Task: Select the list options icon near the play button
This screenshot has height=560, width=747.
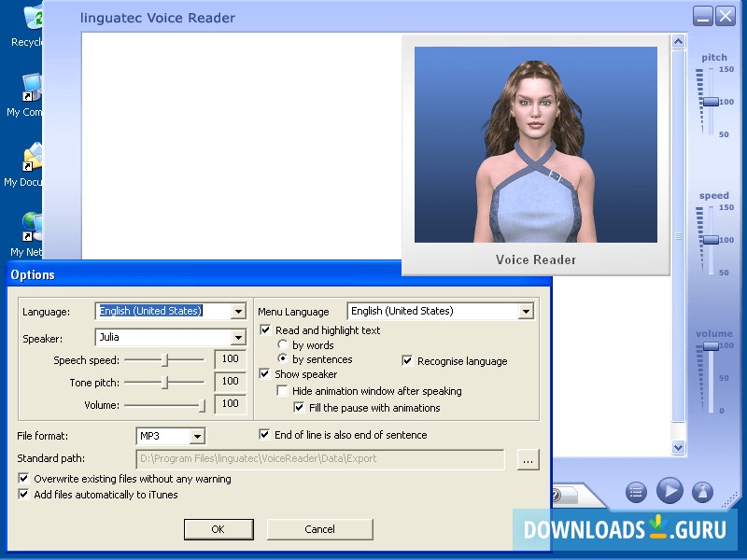Action: pyautogui.click(x=639, y=492)
